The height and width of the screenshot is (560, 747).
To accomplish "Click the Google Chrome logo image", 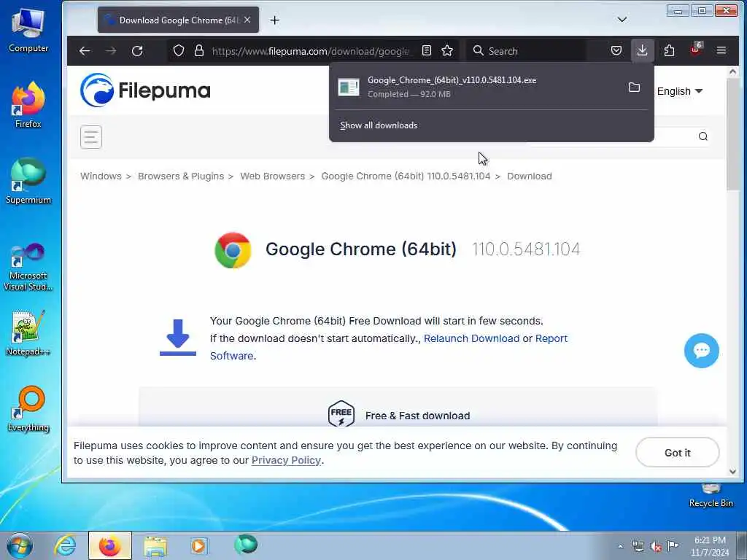I will [x=233, y=250].
